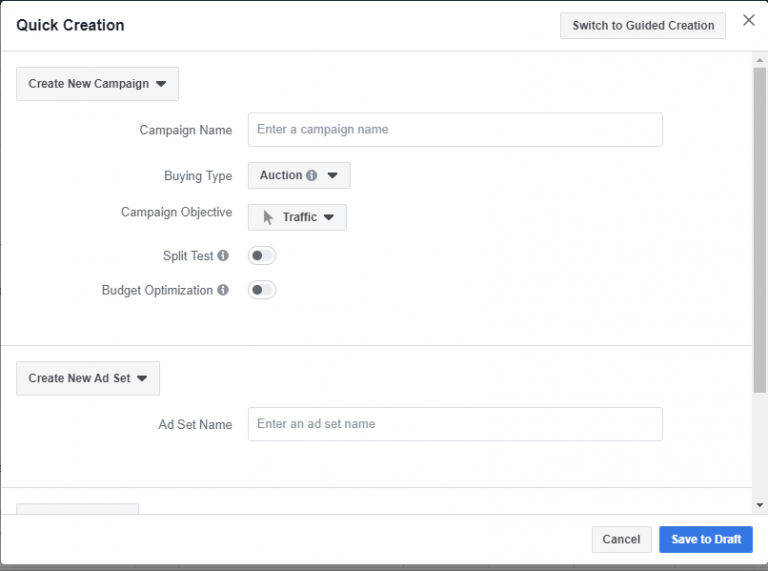Open the Buying Type Auction dropdown

tap(299, 175)
